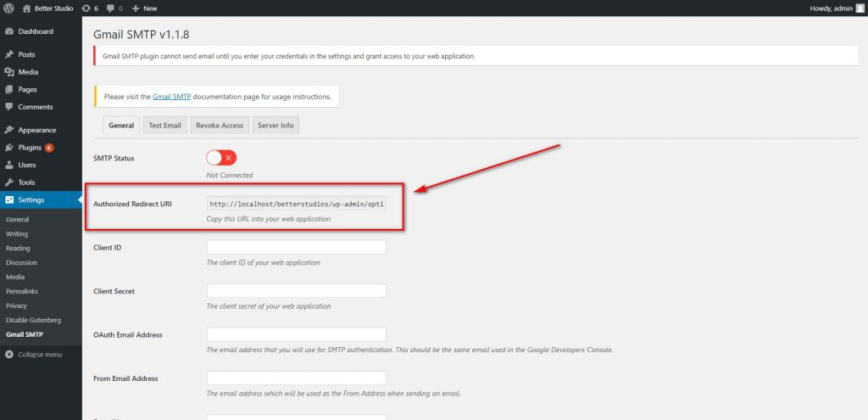Switch to the Test Email tab
Image resolution: width=868 pixels, height=420 pixels.
click(x=165, y=126)
